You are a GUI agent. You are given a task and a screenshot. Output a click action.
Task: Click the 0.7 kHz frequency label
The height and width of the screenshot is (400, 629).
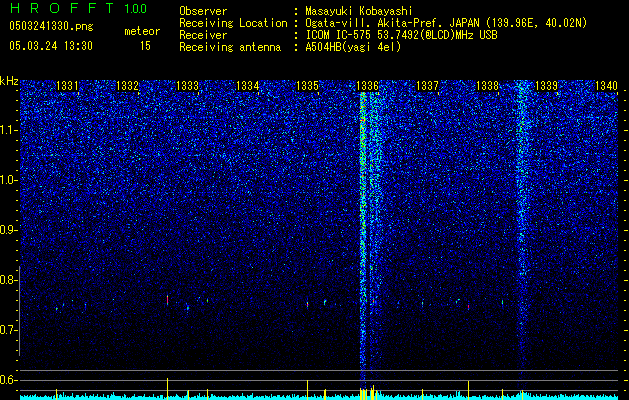[x=8, y=330]
